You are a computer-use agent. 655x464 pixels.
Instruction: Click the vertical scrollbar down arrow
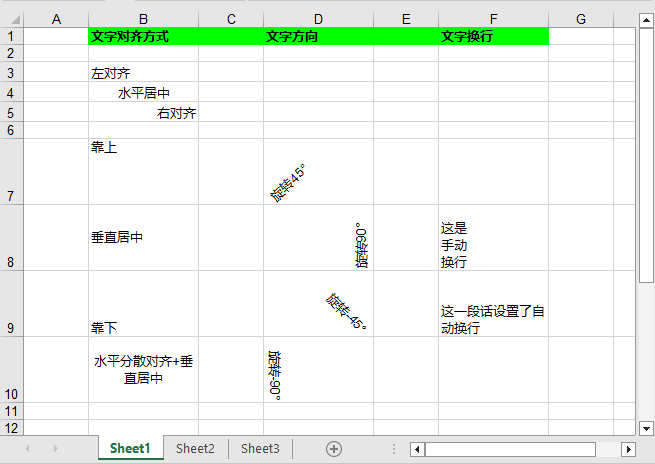(646, 428)
